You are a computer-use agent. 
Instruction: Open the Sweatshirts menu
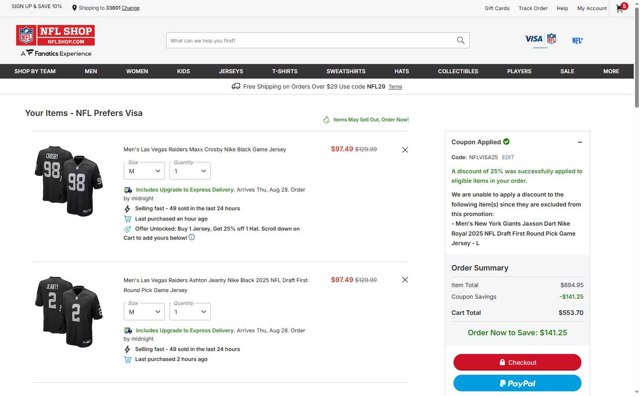(x=346, y=71)
